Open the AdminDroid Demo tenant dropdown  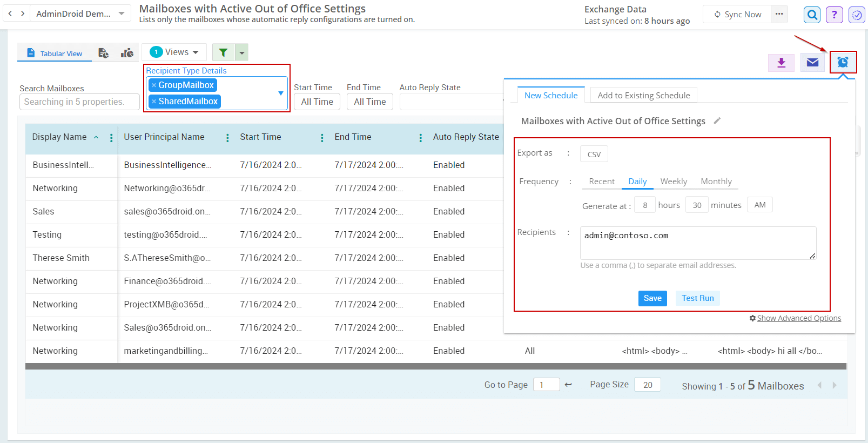(x=121, y=14)
